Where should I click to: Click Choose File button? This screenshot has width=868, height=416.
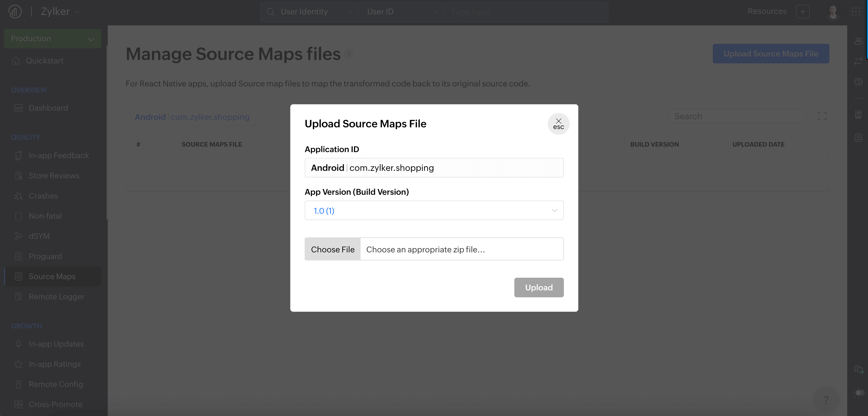pos(332,249)
